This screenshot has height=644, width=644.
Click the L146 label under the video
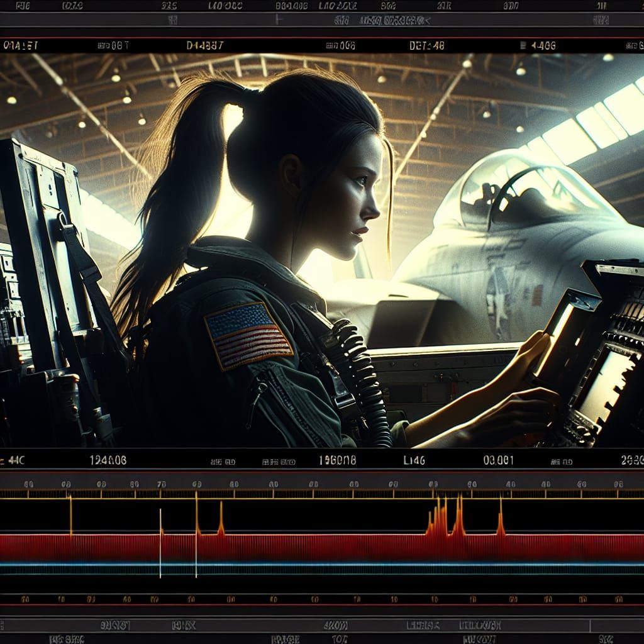point(414,460)
